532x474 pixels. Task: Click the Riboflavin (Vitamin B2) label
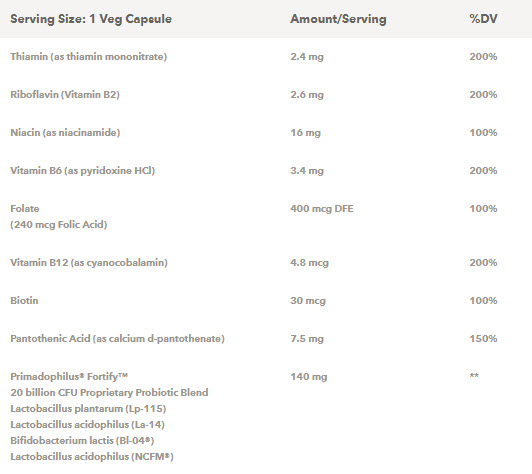tap(65, 94)
